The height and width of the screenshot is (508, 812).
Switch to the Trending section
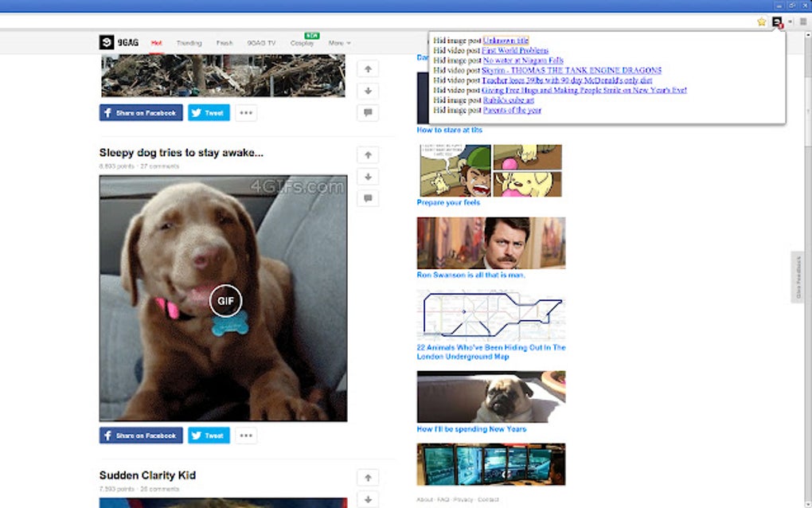tap(189, 42)
